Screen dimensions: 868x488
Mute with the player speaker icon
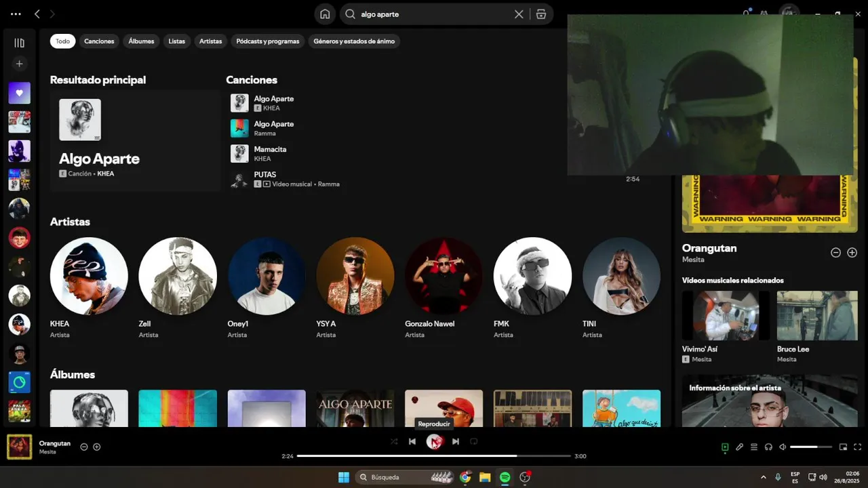coord(783,447)
